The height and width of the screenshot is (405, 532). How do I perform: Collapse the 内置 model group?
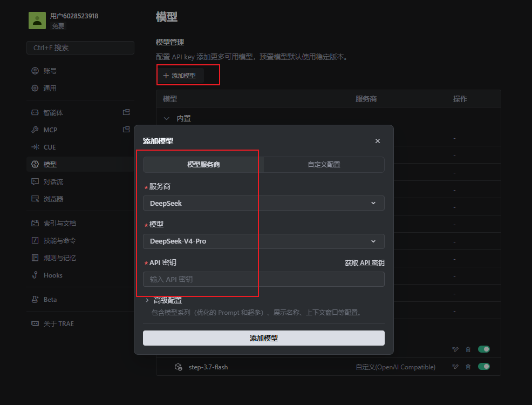point(167,118)
